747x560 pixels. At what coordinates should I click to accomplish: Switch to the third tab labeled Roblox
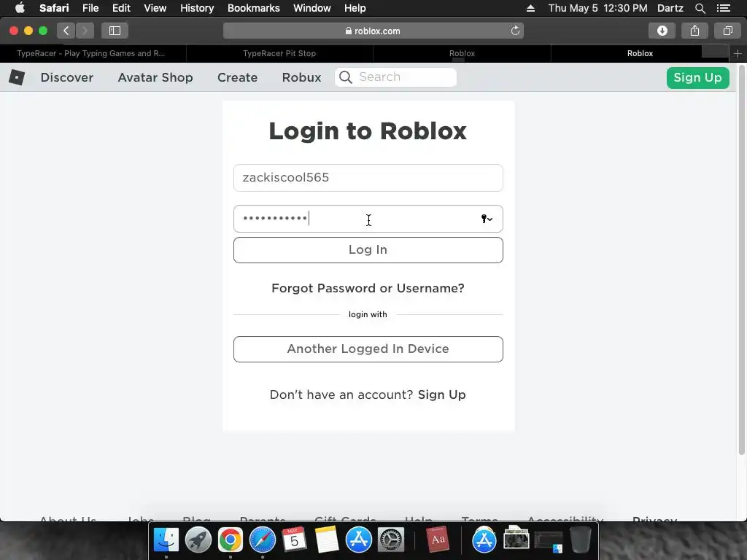click(x=462, y=53)
